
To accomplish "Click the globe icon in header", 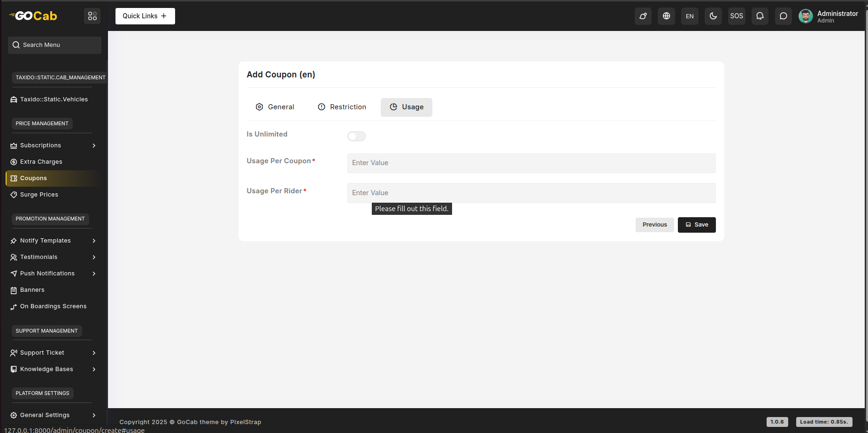I will [666, 16].
